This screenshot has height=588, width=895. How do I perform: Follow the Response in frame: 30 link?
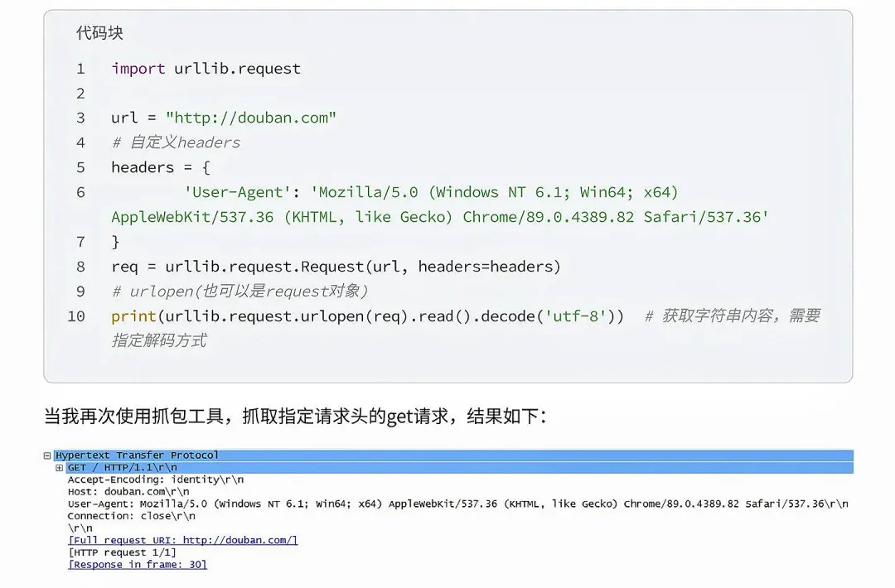(x=137, y=565)
